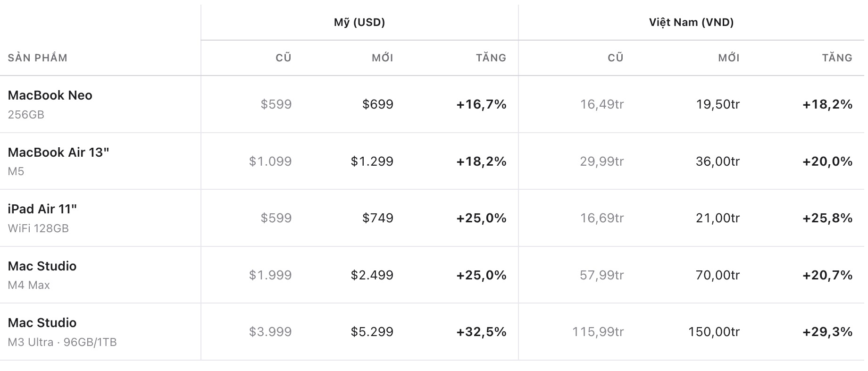Select the WiFi 128GB subtitle text
The width and height of the screenshot is (868, 371).
point(38,228)
